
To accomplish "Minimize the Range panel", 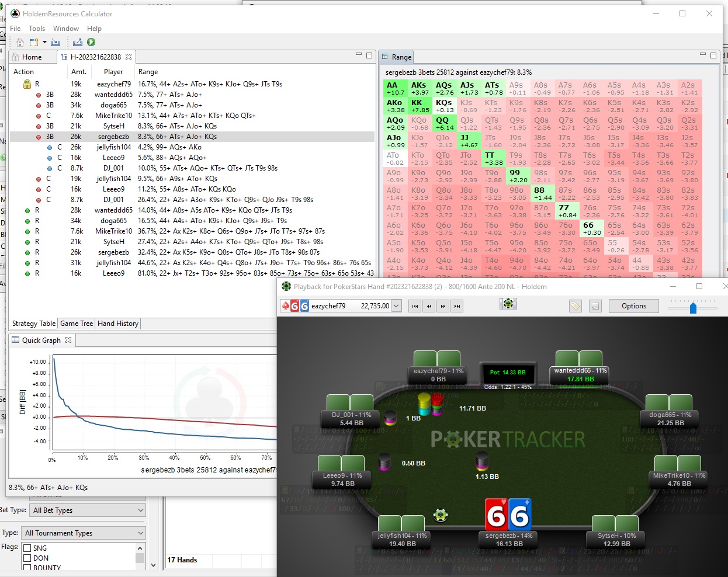I will (703, 55).
